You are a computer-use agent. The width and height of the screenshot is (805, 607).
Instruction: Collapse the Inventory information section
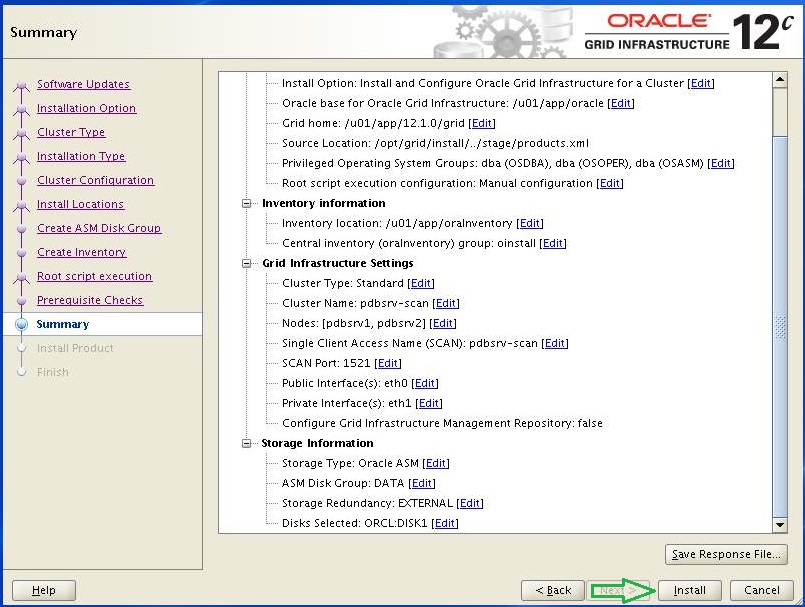click(246, 203)
